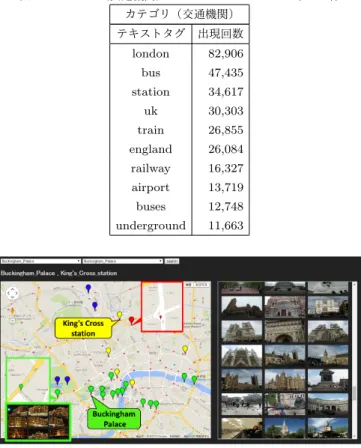Click the count value 30,303
361x448 pixels.
[x=226, y=111]
